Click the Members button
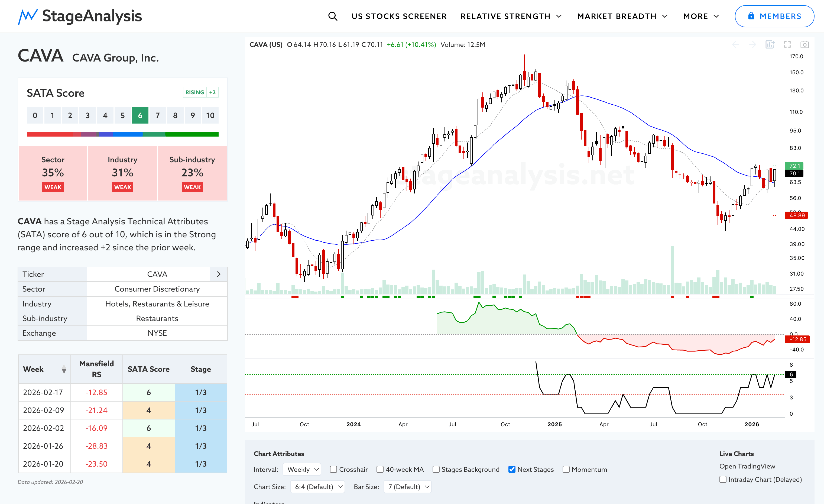The width and height of the screenshot is (824, 504). tap(774, 16)
